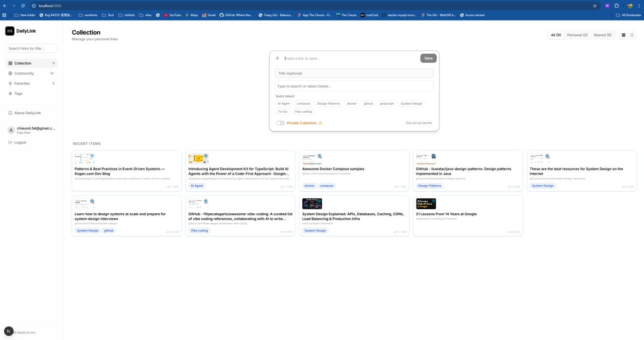Open Favorites from the sidebar
The height and width of the screenshot is (340, 644).
pyautogui.click(x=22, y=83)
